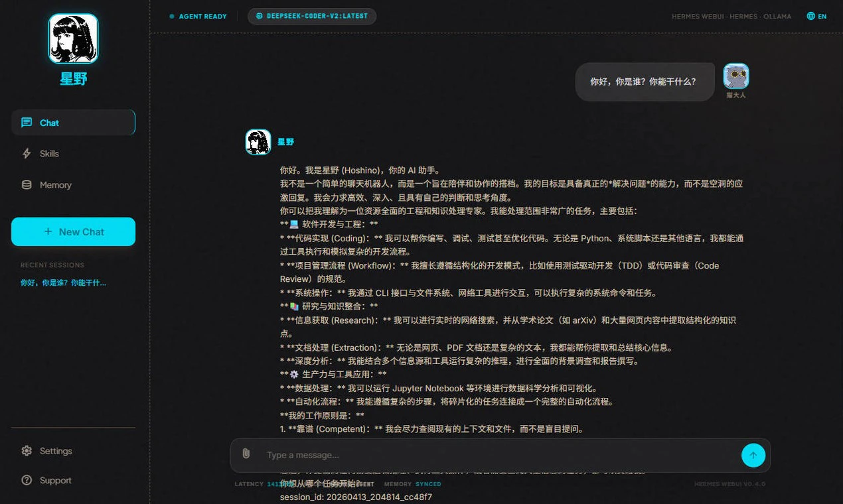
Task: Click the Settings gear icon
Action: click(x=27, y=451)
